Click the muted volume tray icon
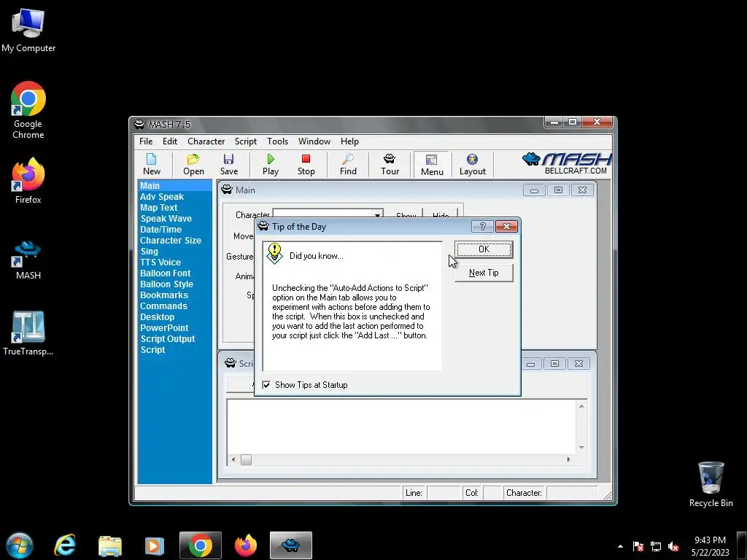Screen dimensions: 747x560 [673, 547]
